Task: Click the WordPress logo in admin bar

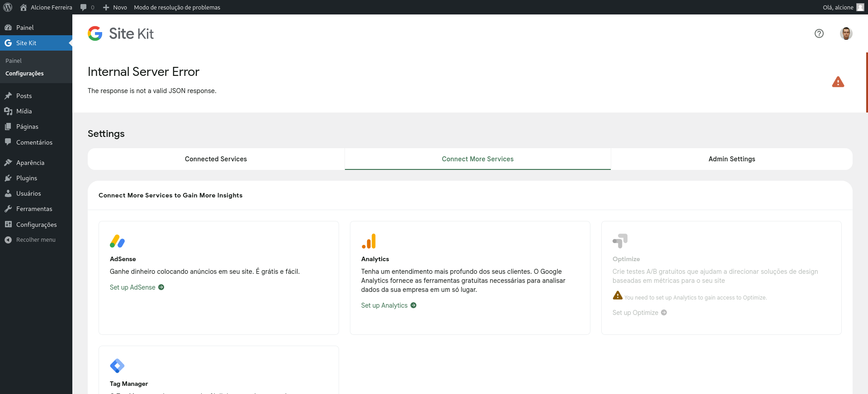Action: (x=8, y=7)
